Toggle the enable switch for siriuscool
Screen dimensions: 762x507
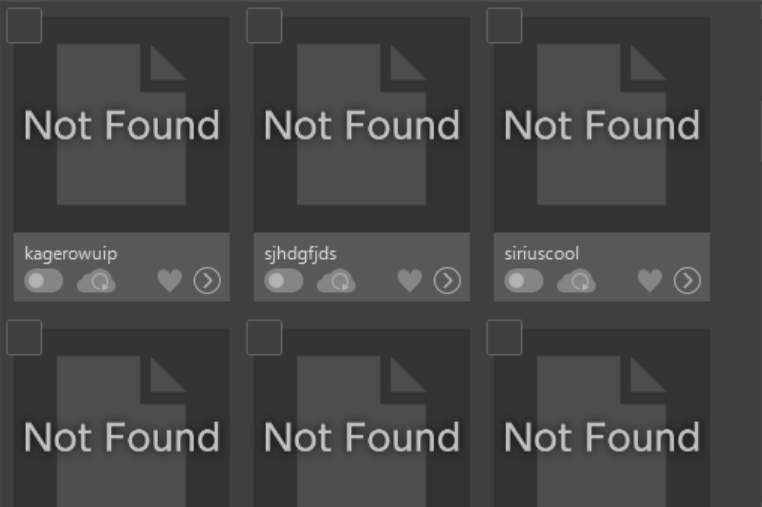click(524, 281)
